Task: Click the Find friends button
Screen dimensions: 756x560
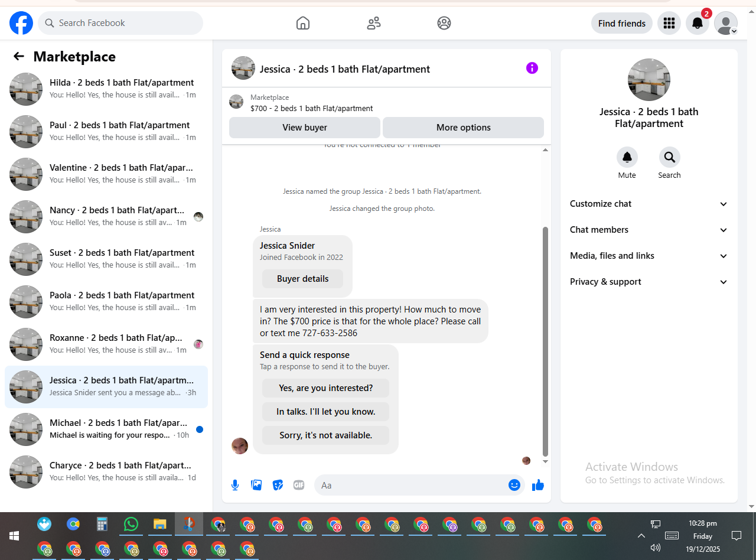Action: tap(622, 24)
